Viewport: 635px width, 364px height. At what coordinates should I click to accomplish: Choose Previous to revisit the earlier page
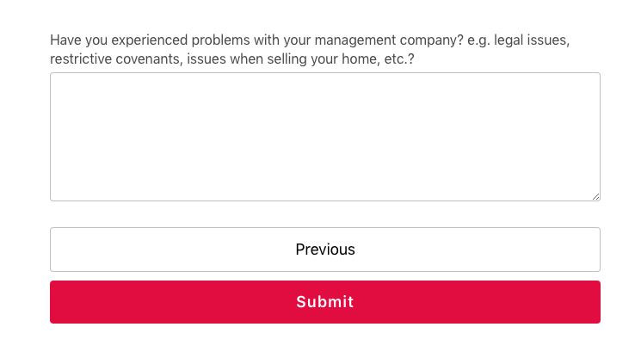pyautogui.click(x=324, y=250)
